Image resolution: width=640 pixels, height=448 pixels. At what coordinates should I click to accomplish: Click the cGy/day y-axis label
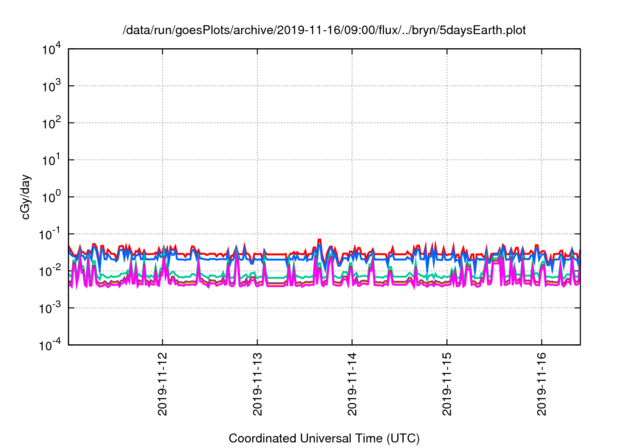18,197
